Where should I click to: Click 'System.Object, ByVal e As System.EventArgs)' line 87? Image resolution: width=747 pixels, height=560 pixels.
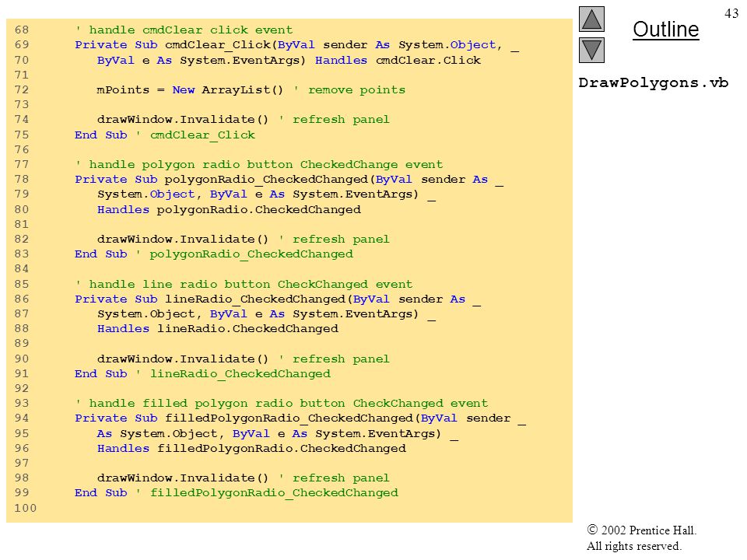pyautogui.click(x=258, y=313)
